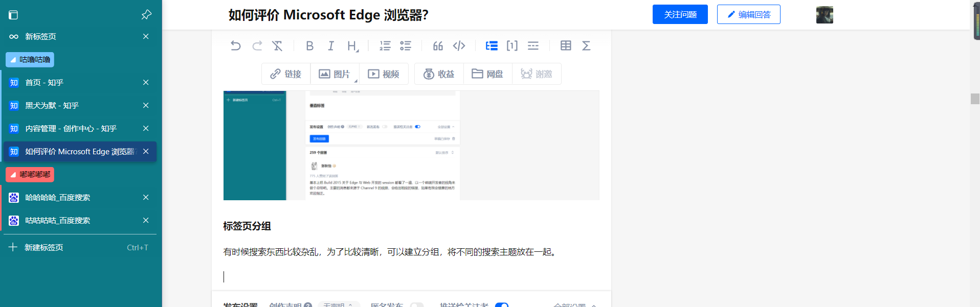Collapse the 嘟嘟嘟嘟 tab group
This screenshot has height=307, width=980.
coord(30,175)
